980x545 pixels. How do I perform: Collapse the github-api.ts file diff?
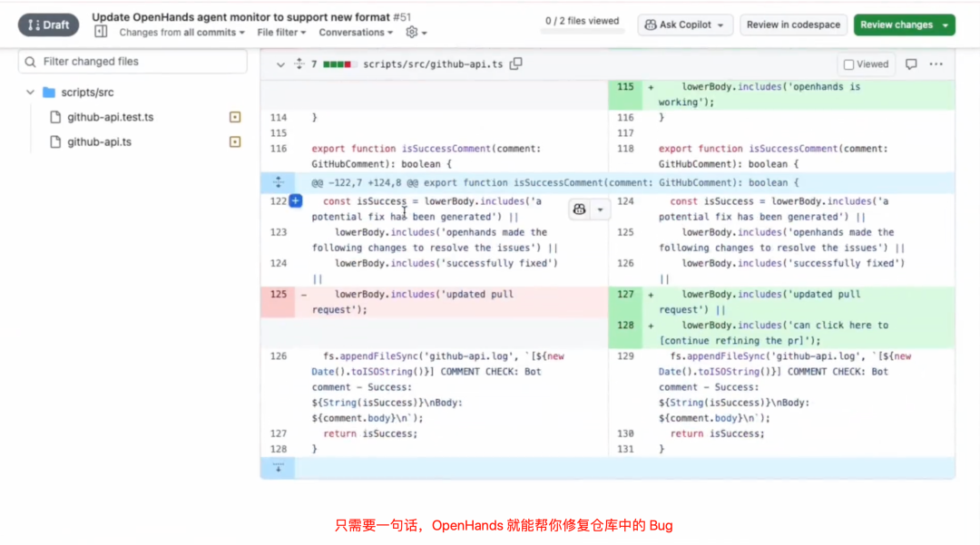tap(280, 64)
